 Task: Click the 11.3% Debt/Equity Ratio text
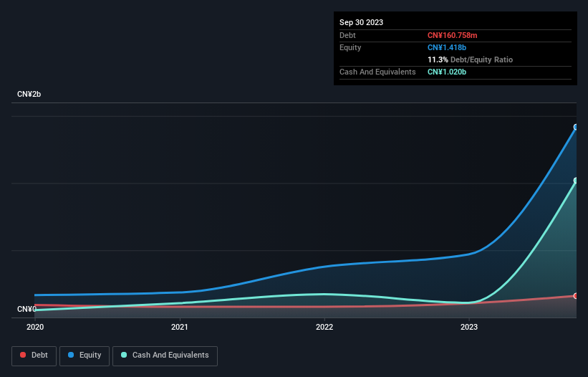click(470, 59)
